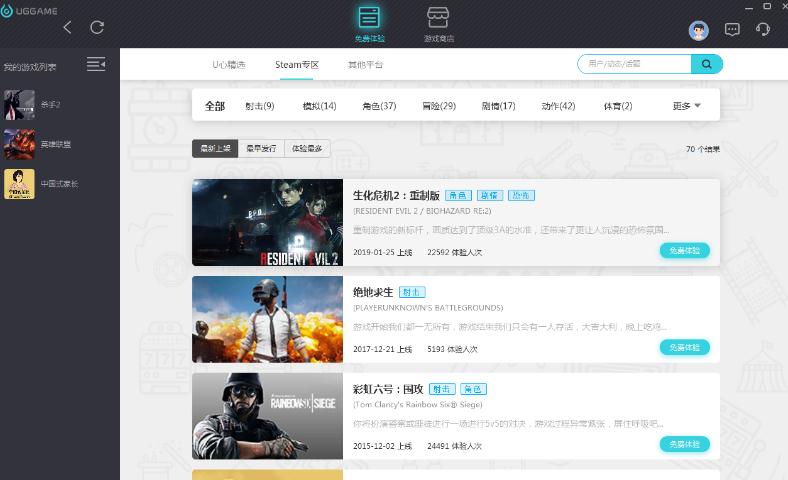Click 24491 体验人次 text
788x480 pixels.
[454, 446]
